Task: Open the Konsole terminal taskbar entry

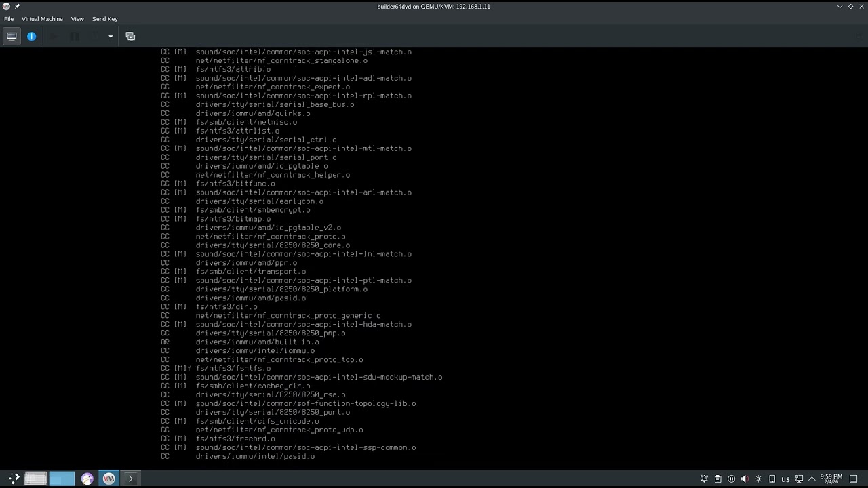Action: point(130,479)
